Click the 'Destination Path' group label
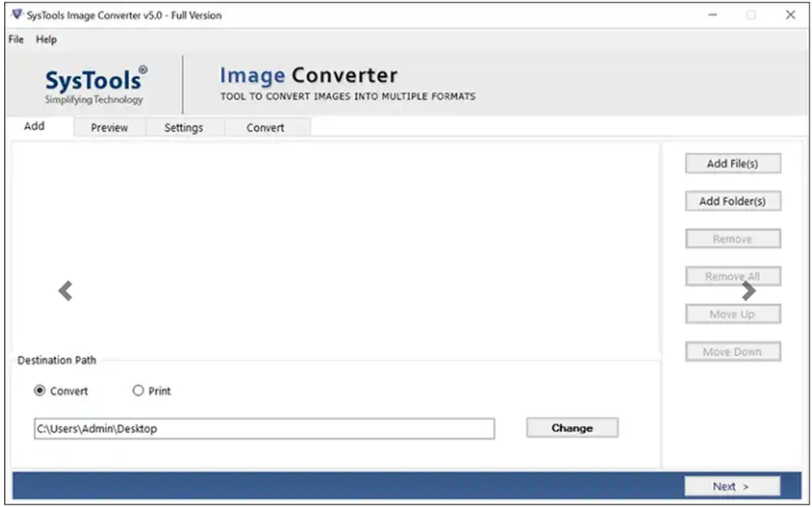Image resolution: width=812 pixels, height=507 pixels. click(x=57, y=360)
